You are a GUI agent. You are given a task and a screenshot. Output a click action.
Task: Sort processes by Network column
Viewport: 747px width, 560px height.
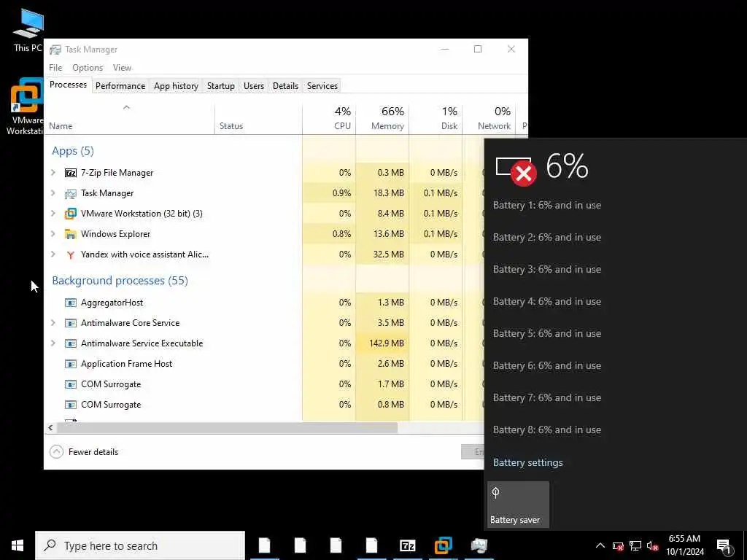489,119
